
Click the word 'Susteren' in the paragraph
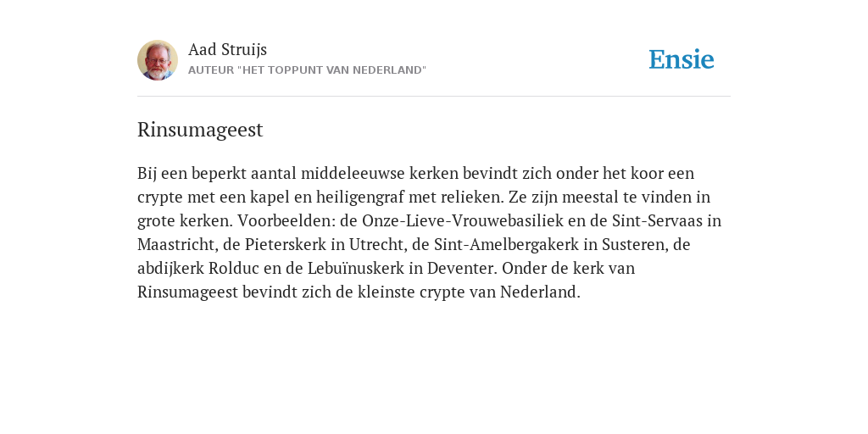point(634,244)
